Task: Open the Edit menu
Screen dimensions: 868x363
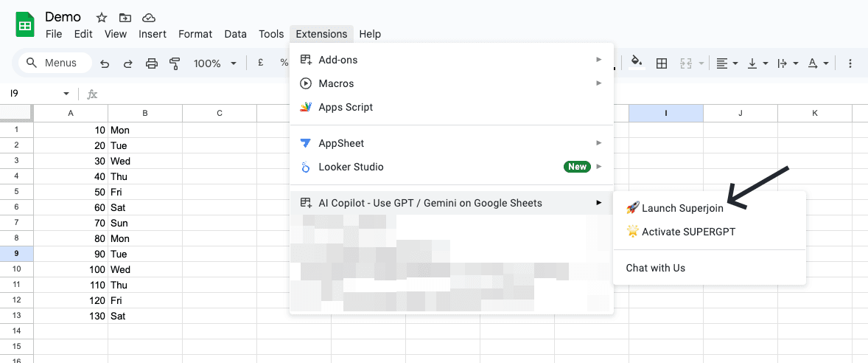Action: point(83,34)
